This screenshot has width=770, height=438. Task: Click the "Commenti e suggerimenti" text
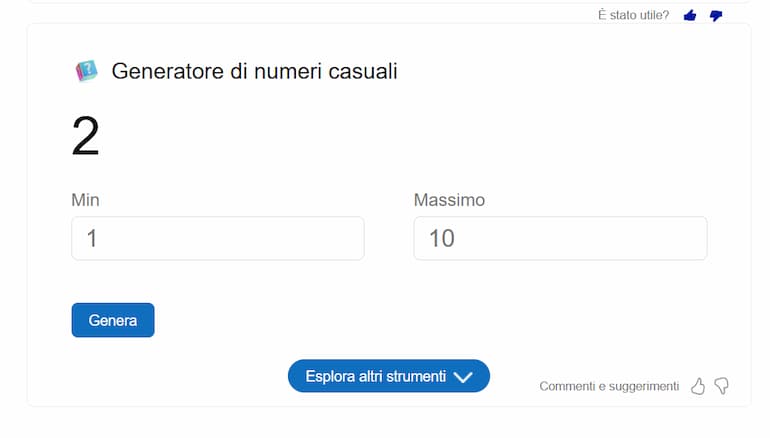pos(609,386)
